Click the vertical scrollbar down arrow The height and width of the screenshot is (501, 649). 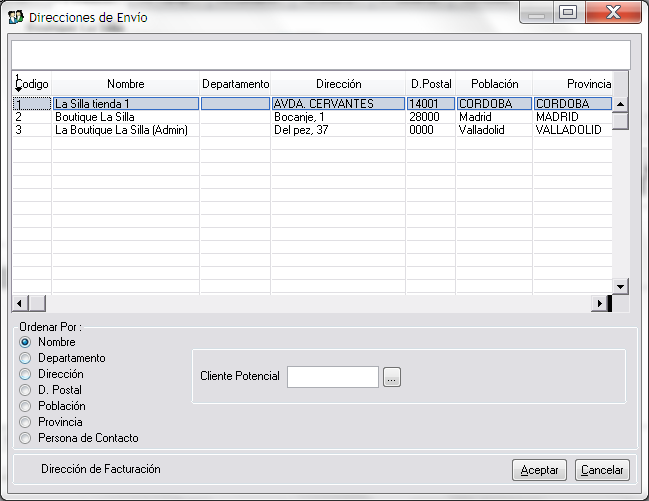[x=620, y=286]
